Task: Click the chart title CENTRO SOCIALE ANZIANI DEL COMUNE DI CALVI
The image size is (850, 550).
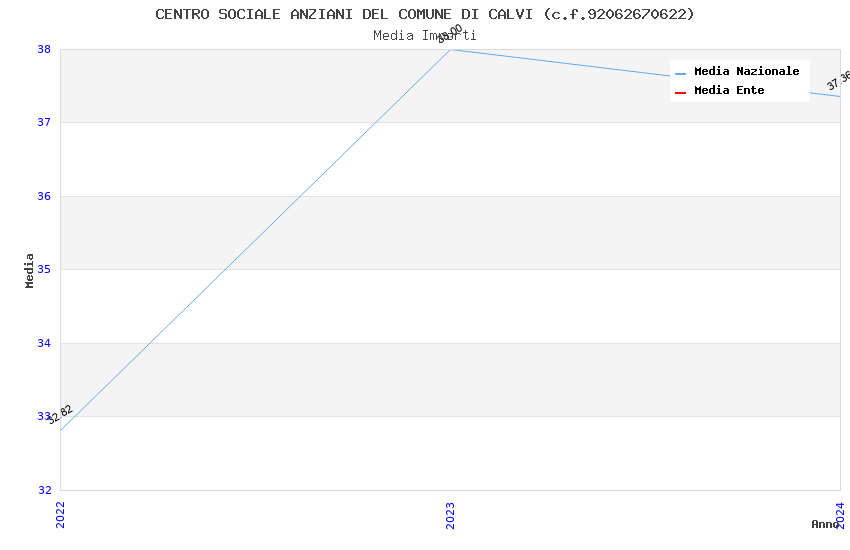Action: pyautogui.click(x=424, y=14)
